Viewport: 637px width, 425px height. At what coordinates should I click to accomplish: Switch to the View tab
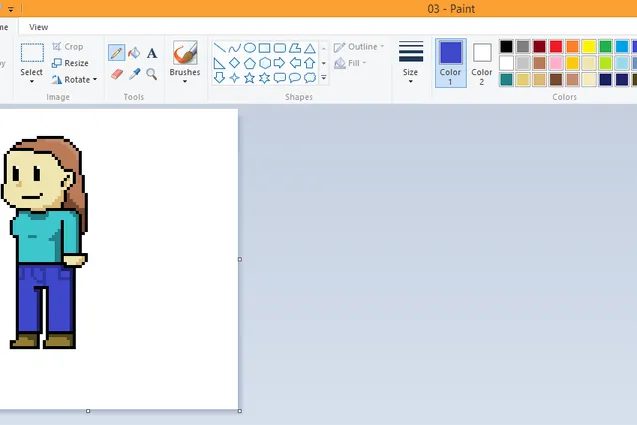pos(39,27)
